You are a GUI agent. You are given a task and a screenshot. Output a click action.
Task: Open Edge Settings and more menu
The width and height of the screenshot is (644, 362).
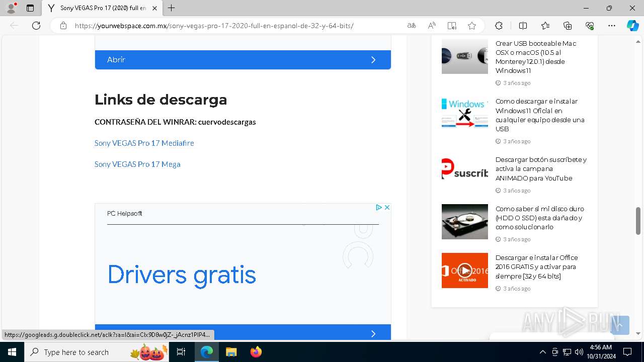(x=612, y=26)
